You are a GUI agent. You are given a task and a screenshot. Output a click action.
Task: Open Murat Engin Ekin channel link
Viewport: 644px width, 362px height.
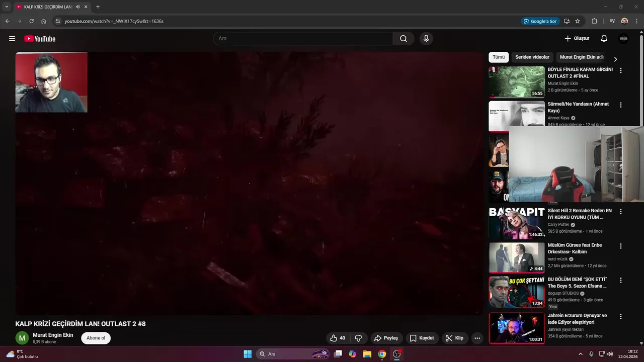53,335
